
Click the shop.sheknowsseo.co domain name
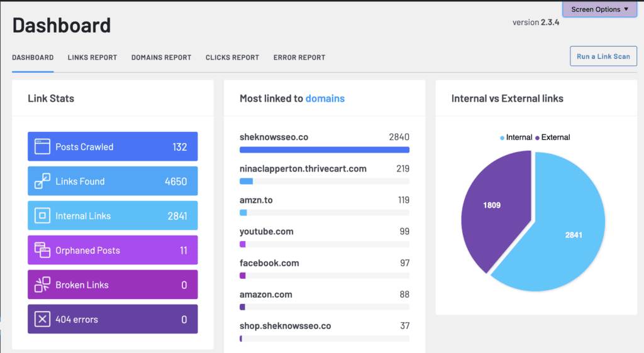tap(286, 326)
